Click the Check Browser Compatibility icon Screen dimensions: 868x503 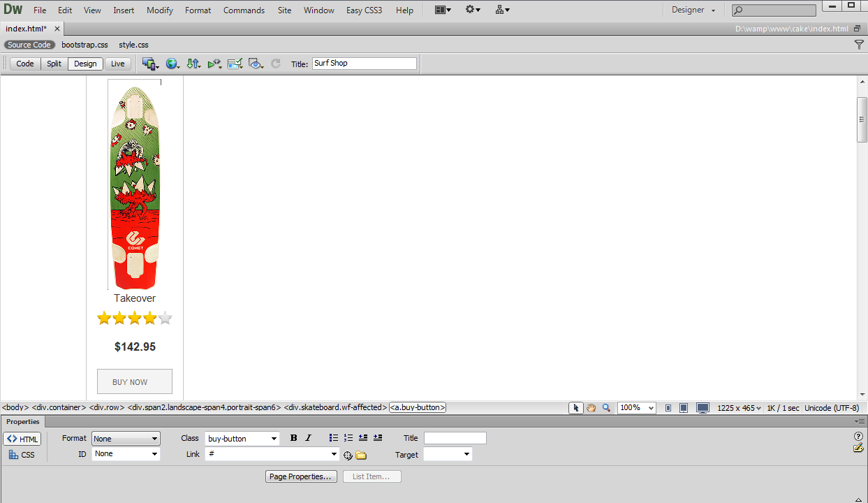(x=215, y=64)
